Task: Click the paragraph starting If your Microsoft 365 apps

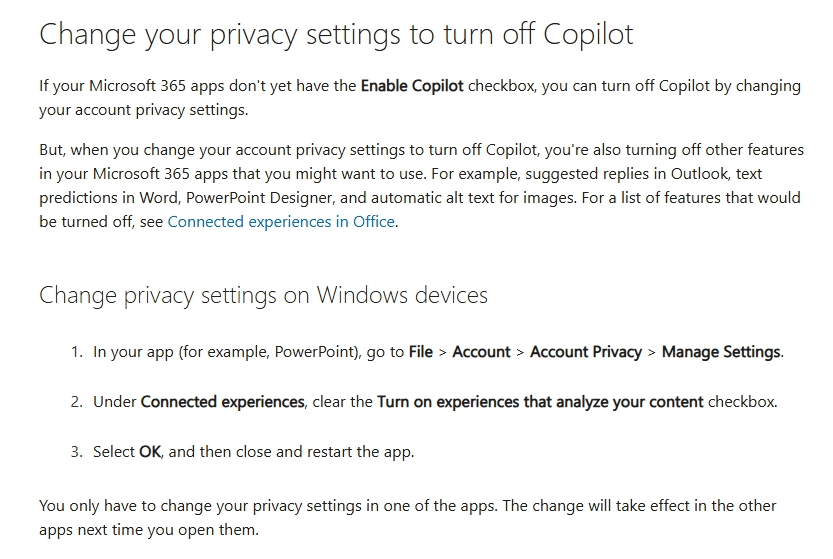Action: coord(420,98)
